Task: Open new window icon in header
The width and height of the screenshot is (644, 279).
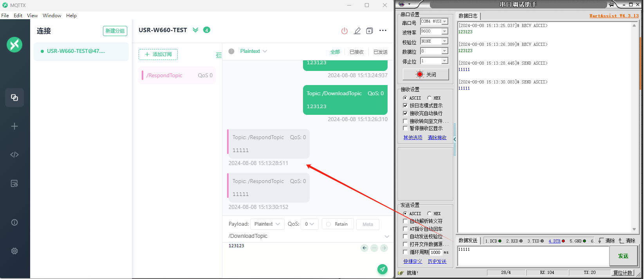Action: (x=369, y=31)
